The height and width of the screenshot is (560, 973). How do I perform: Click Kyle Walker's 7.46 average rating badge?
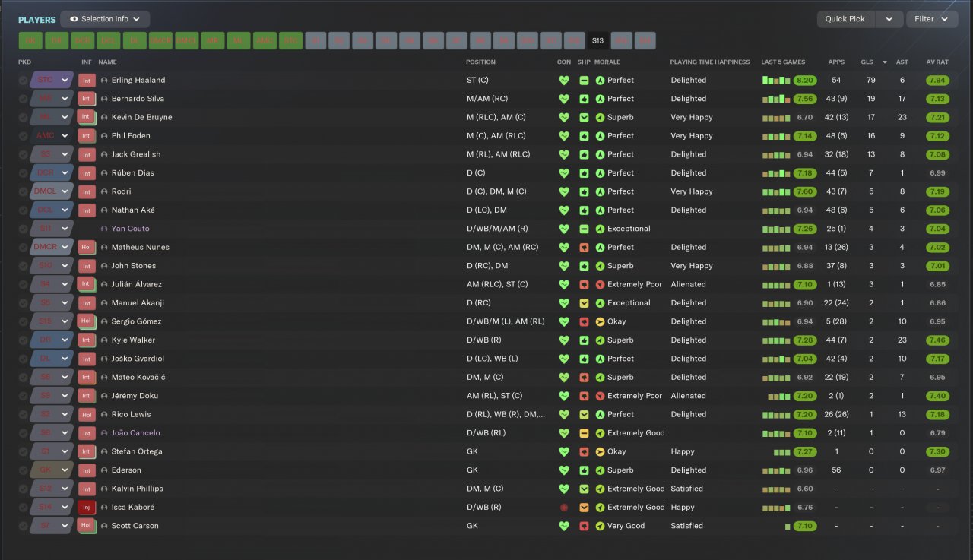(937, 340)
